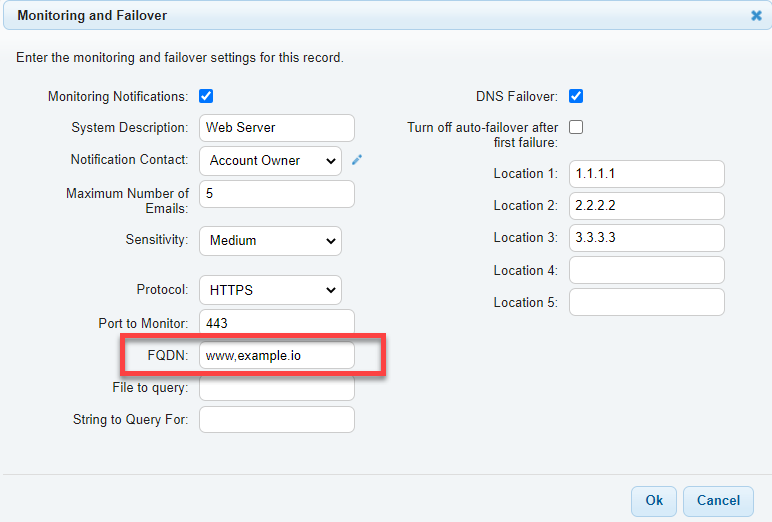Open the Notification Contact dropdown
The width and height of the screenshot is (772, 522).
tap(270, 161)
